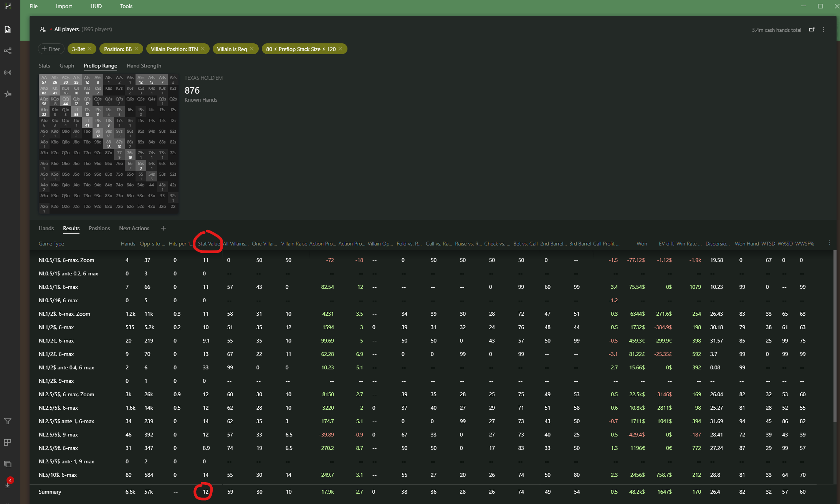The width and height of the screenshot is (840, 504).
Task: Open the reports sidebar icon
Action: (8, 30)
